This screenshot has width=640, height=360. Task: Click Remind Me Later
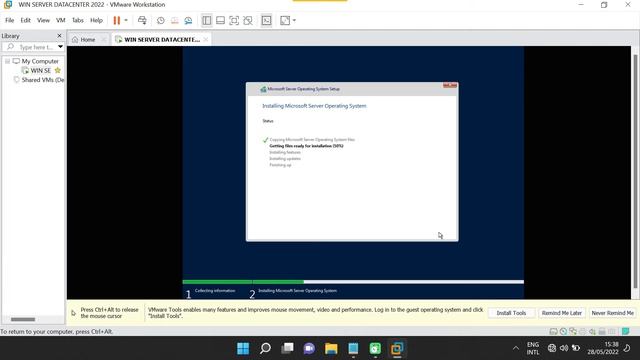pos(562,313)
